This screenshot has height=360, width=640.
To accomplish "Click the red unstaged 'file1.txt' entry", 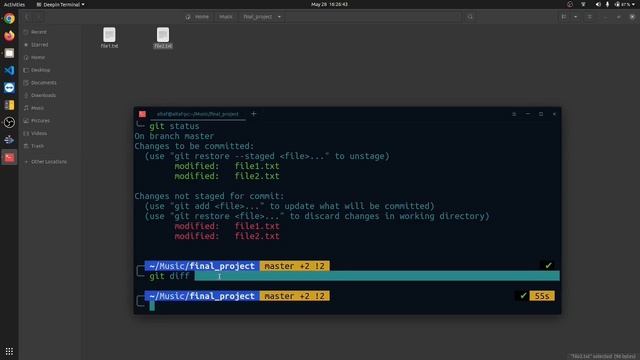I will (x=257, y=226).
